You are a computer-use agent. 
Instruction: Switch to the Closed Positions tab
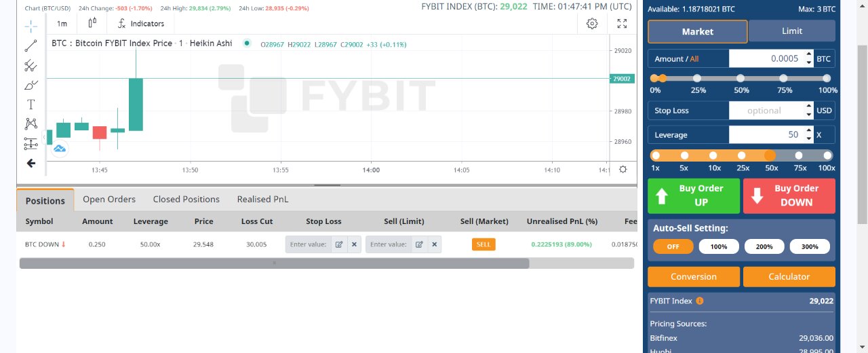point(186,200)
